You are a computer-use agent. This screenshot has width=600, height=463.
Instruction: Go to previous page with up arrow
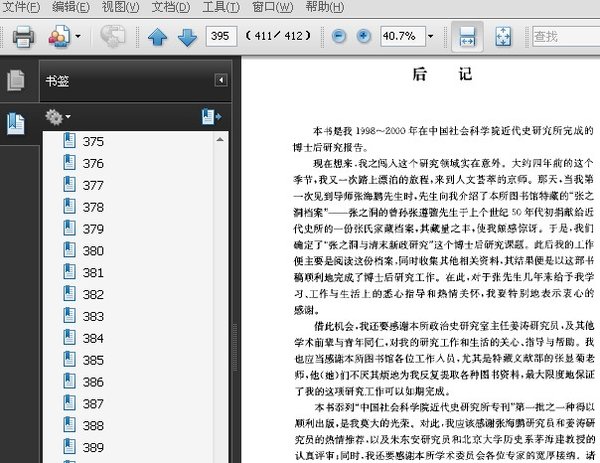click(x=157, y=37)
